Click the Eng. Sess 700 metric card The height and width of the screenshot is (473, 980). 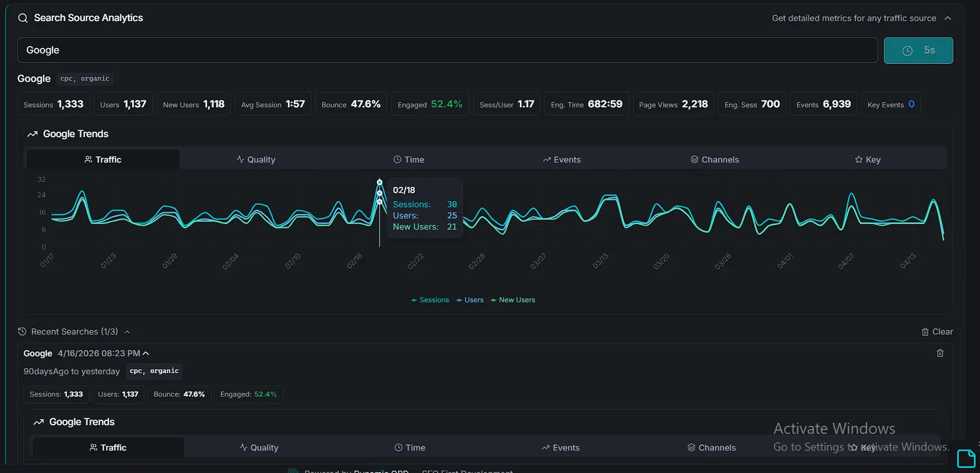pos(752,104)
